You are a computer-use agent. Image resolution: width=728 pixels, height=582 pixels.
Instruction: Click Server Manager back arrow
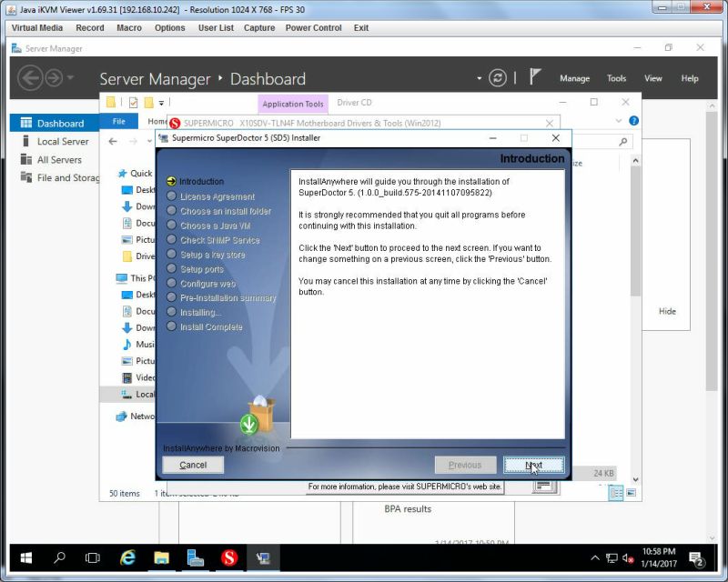[30, 77]
